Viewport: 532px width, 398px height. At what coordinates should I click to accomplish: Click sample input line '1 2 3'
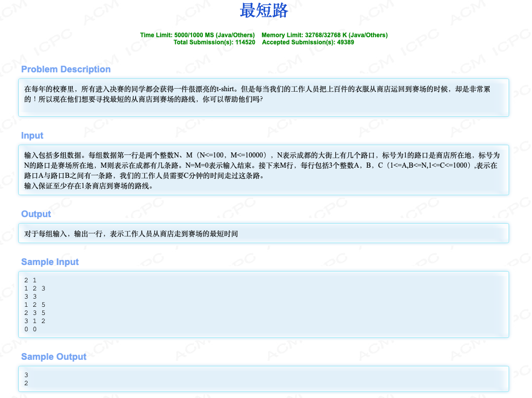click(35, 288)
